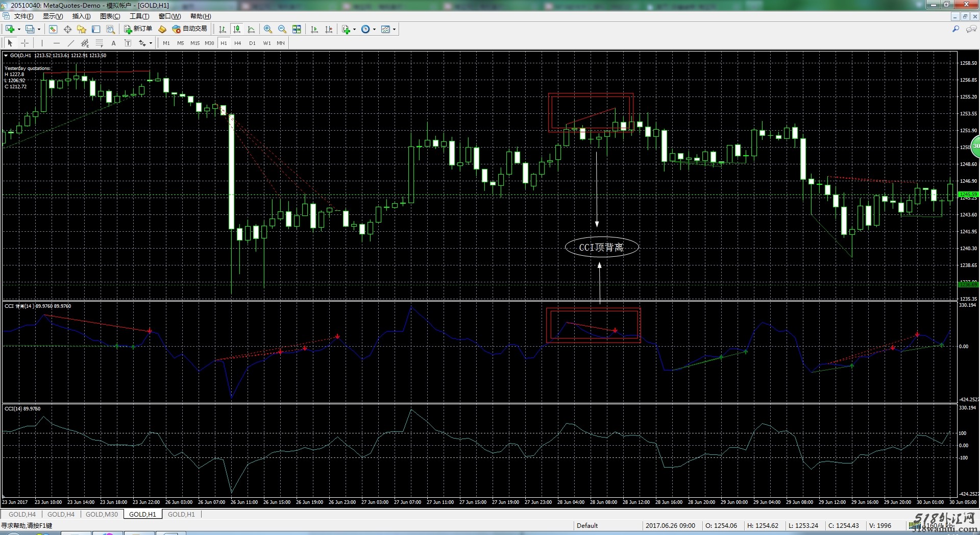980x535 pixels.
Task: Switch timeframe to M30
Action: point(209,43)
